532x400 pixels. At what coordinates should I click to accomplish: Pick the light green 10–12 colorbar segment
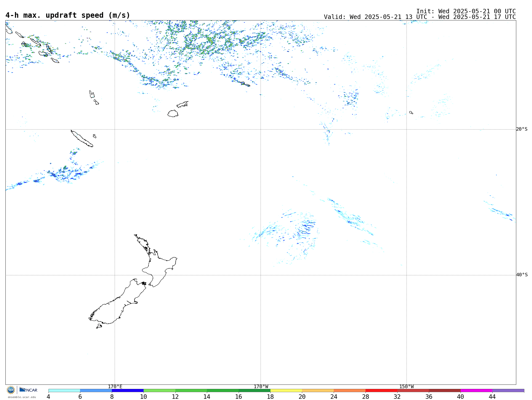[x=159, y=391]
